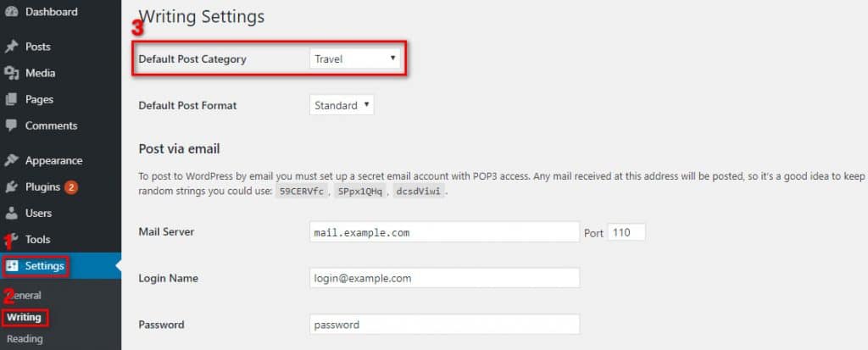Open Reading settings submenu
This screenshot has width=868, height=350.
(x=25, y=338)
